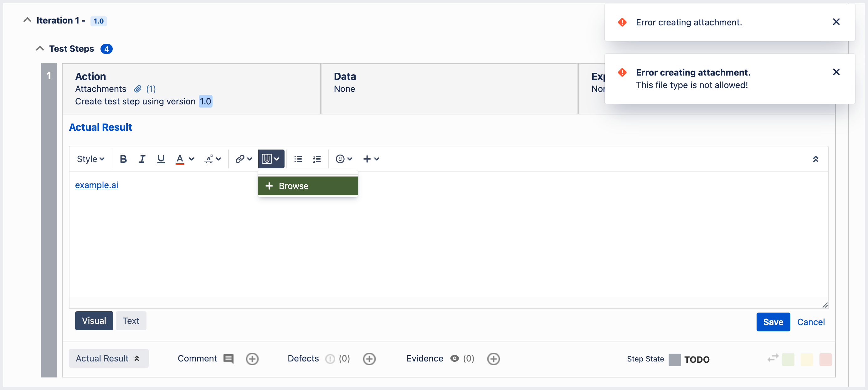Click the additional insert options icon
This screenshot has width=868, height=390.
371,159
